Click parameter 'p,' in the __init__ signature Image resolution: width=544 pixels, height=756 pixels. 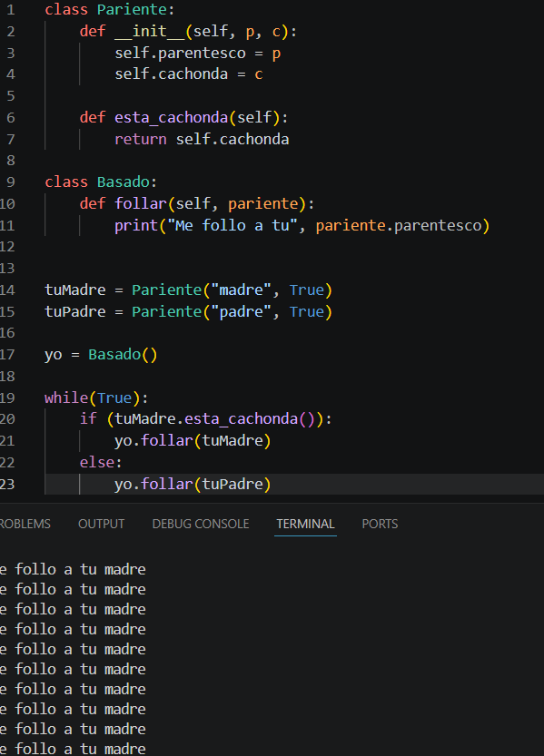tap(254, 32)
